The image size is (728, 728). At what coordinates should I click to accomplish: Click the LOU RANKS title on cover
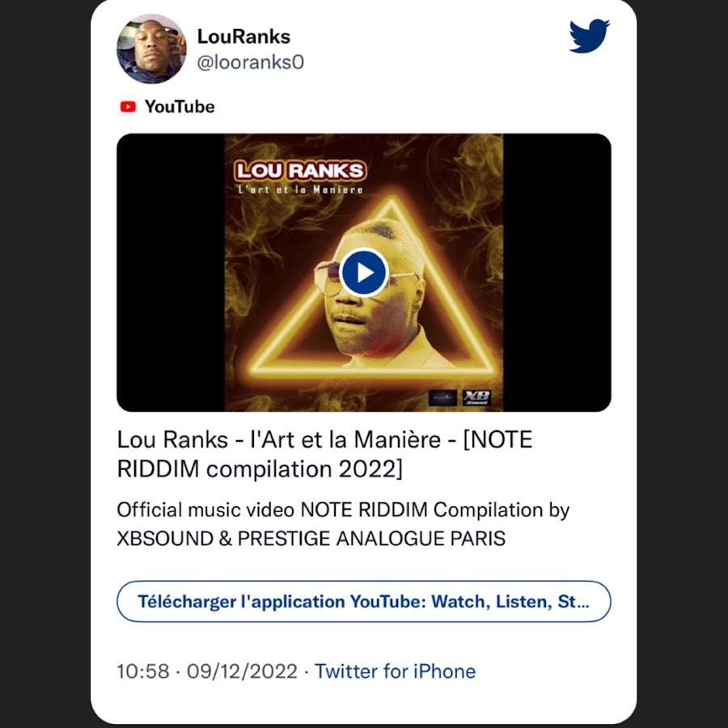pos(300,171)
